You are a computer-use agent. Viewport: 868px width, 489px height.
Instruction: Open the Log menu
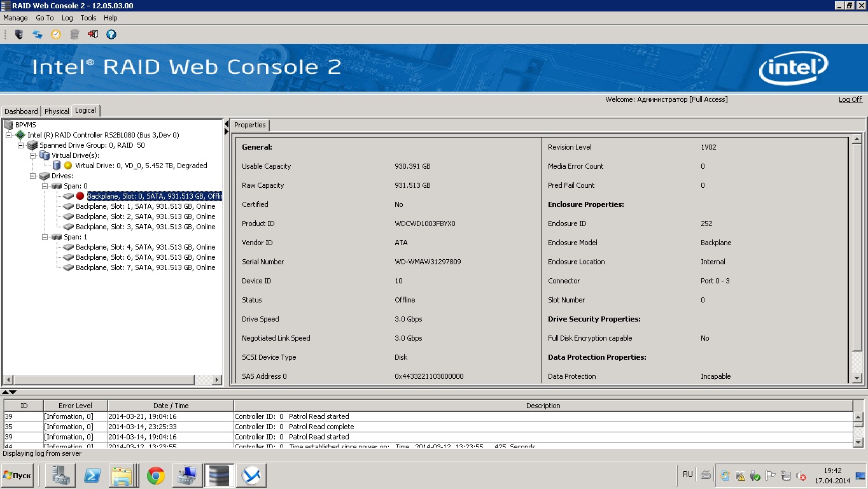click(x=67, y=18)
